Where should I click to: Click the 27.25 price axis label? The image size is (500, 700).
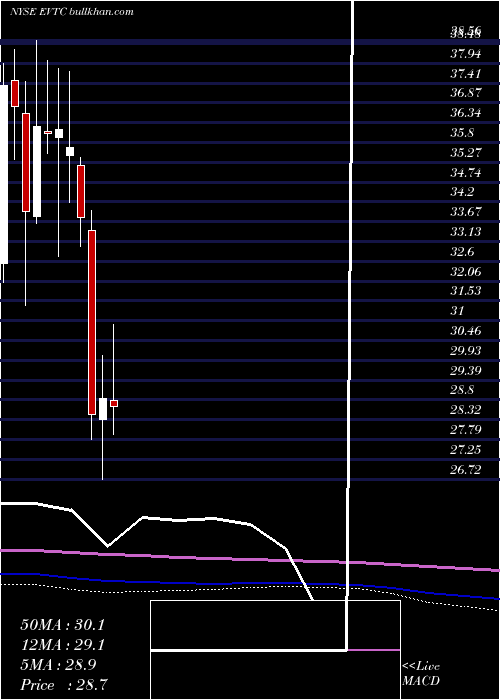(466, 449)
